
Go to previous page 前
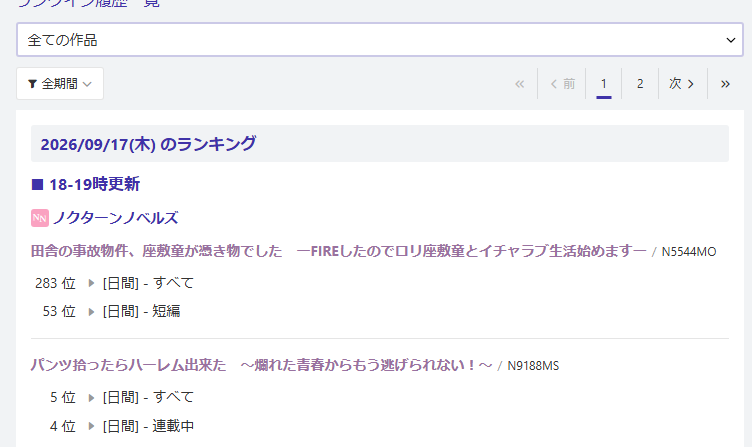point(562,84)
